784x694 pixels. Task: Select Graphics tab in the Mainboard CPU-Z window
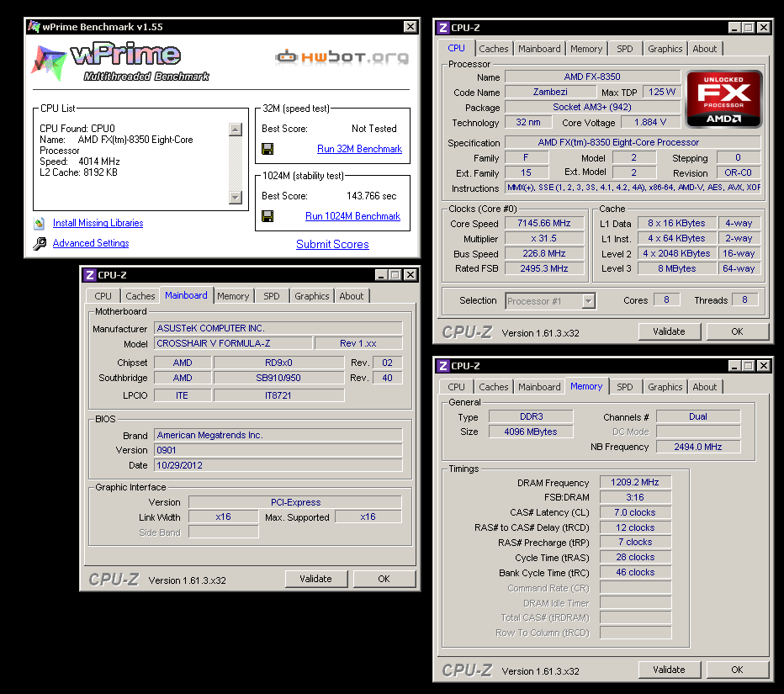pyautogui.click(x=311, y=296)
